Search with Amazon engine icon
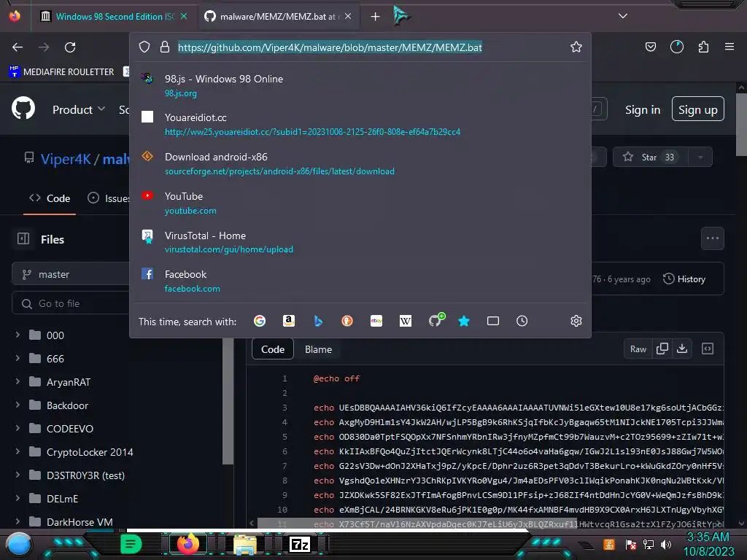 pos(289,321)
